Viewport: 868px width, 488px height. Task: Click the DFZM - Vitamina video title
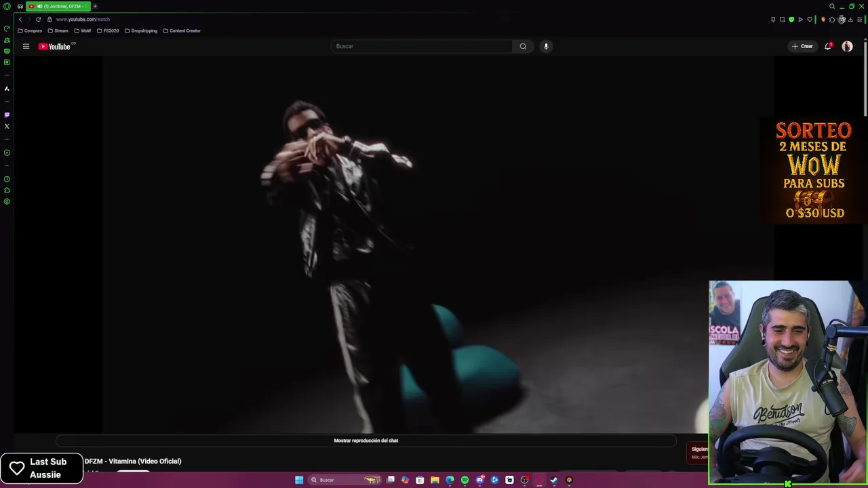(x=133, y=461)
